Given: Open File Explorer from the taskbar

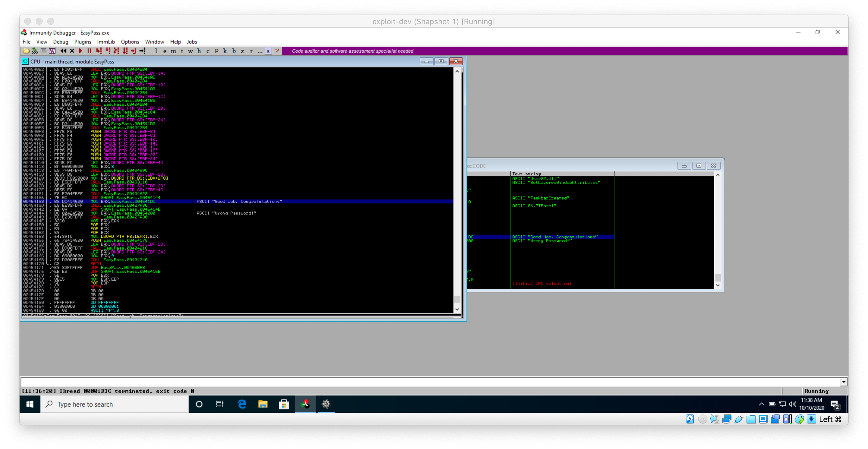Looking at the screenshot, I should click(x=263, y=404).
